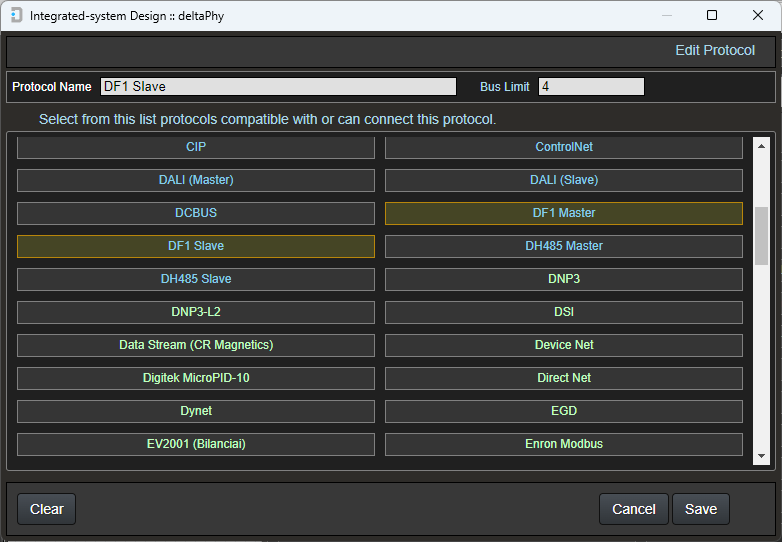782x542 pixels.
Task: Toggle DH485 Slave protocol
Action: point(196,279)
